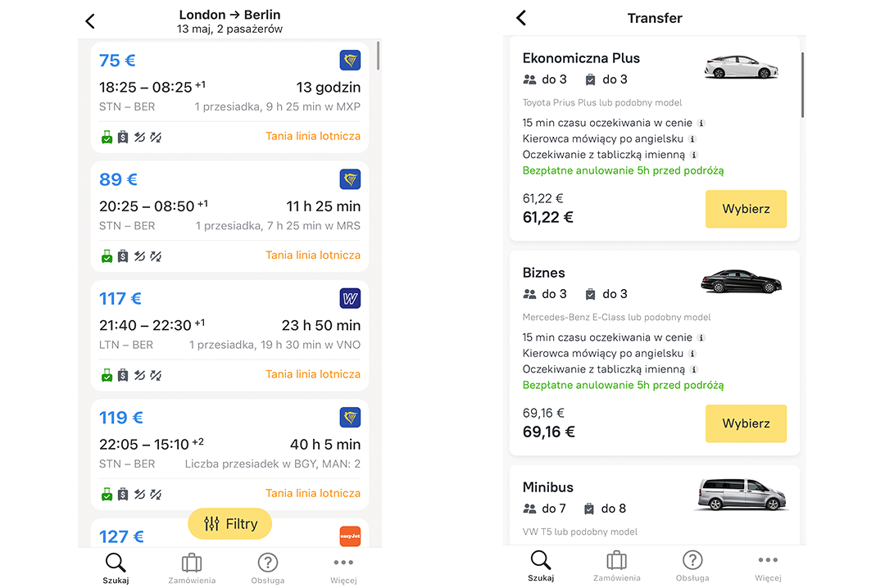The width and height of the screenshot is (885, 588).
Task: Click the Transfer list scrollbar
Action: 802,84
